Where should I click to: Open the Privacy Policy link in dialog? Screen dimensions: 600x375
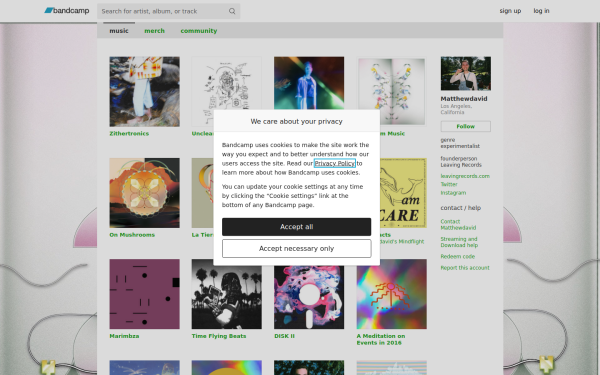(x=334, y=163)
